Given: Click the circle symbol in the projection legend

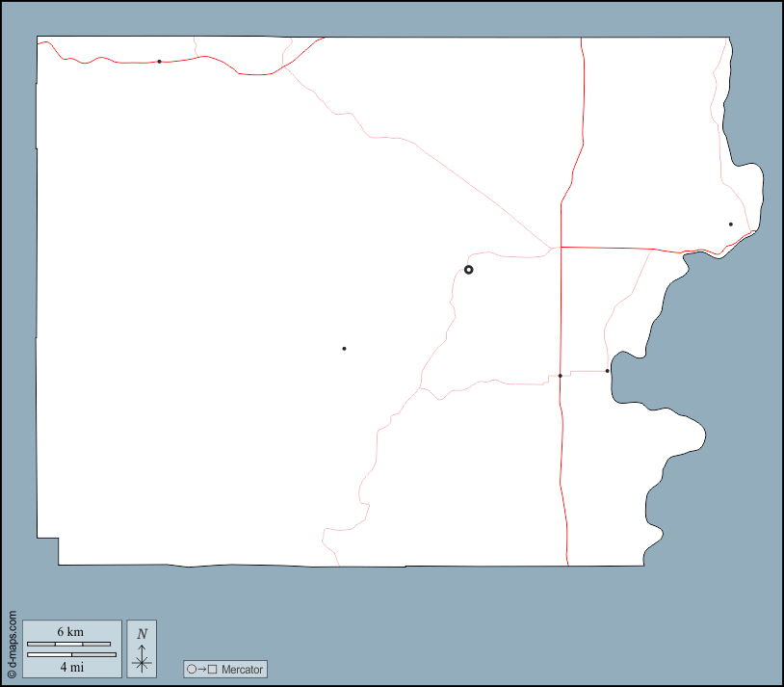Looking at the screenshot, I should tap(192, 669).
